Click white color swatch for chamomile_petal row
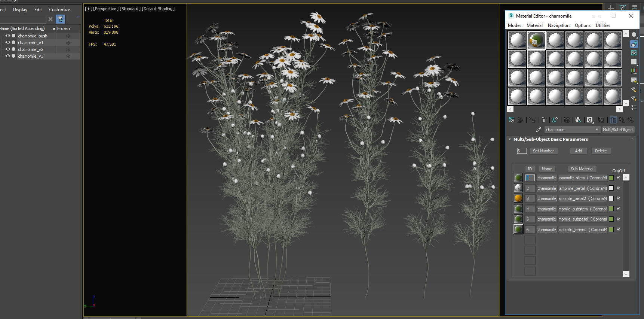 (x=611, y=188)
